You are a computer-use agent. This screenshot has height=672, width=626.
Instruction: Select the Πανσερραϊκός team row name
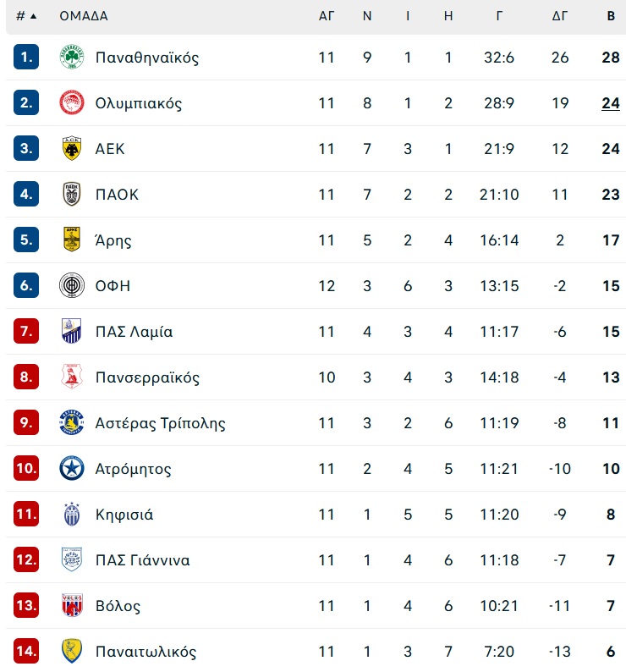[147, 377]
